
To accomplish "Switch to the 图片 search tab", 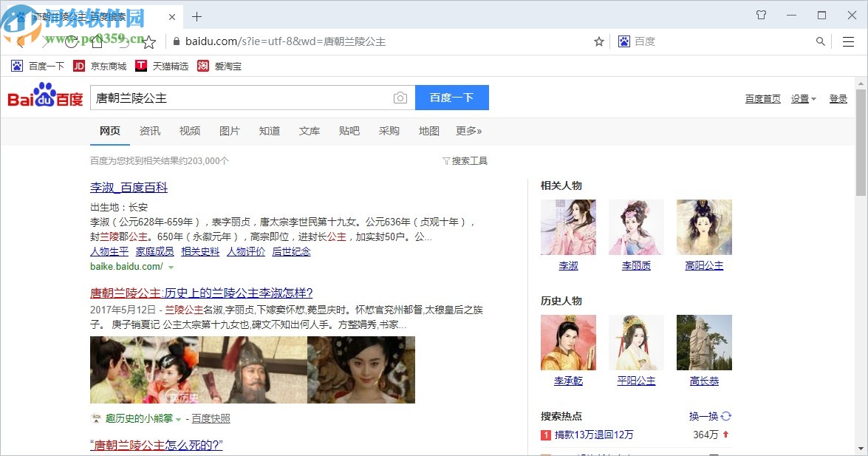I will click(x=230, y=131).
